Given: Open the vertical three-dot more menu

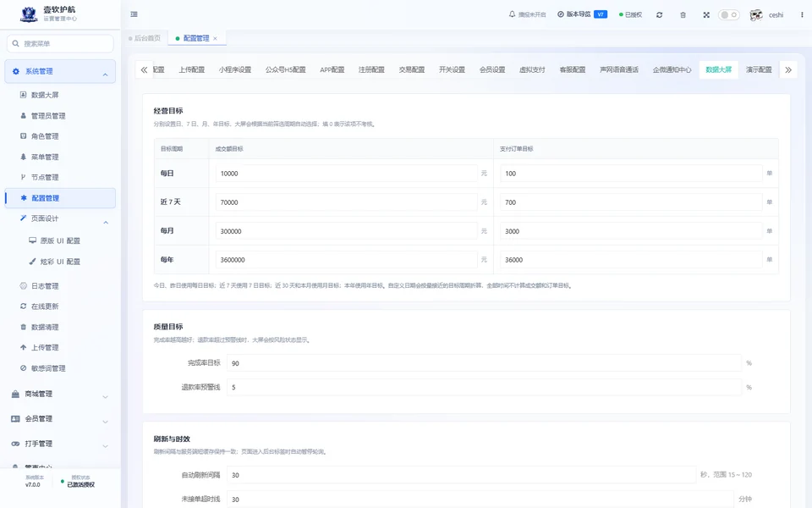Looking at the screenshot, I should pos(802,15).
